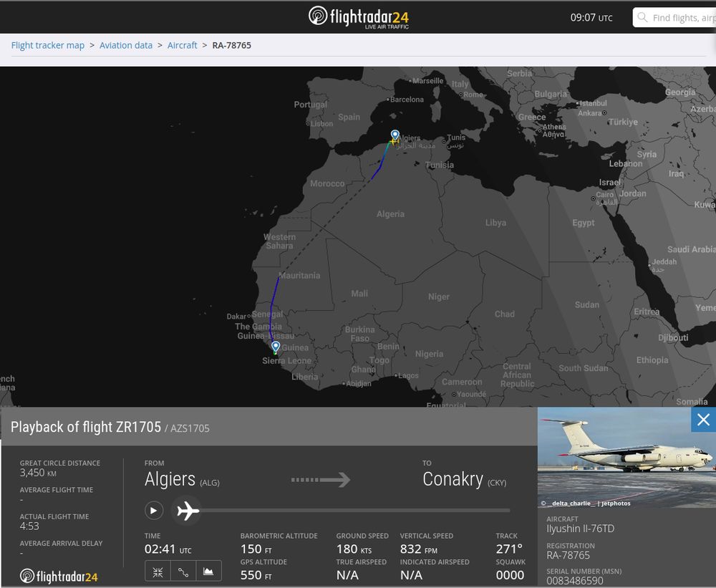Click the 09:07 UTC clock

coord(591,18)
